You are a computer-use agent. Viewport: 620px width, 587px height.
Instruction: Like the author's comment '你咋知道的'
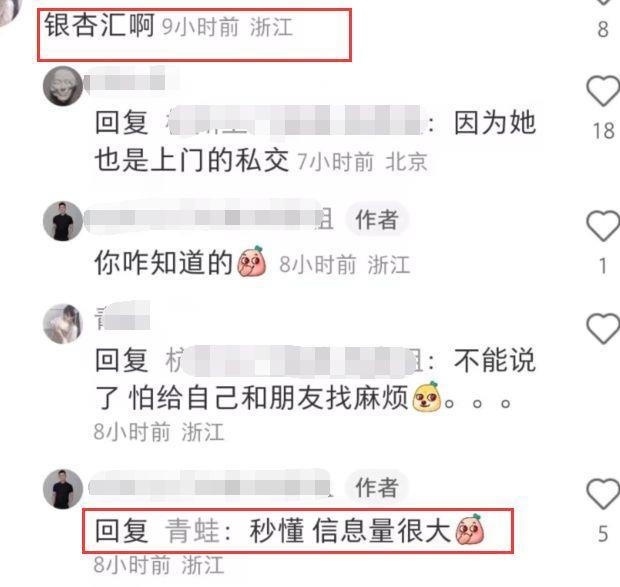tap(603, 226)
